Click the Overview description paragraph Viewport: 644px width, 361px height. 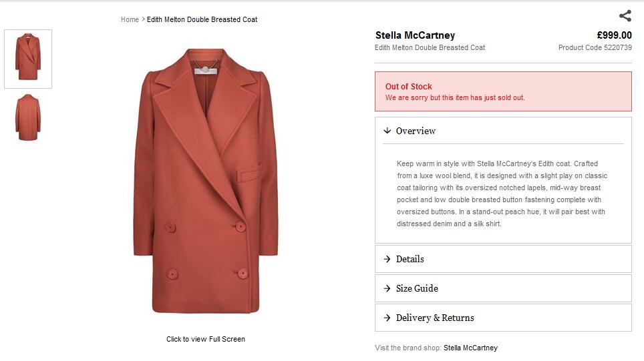click(x=502, y=194)
